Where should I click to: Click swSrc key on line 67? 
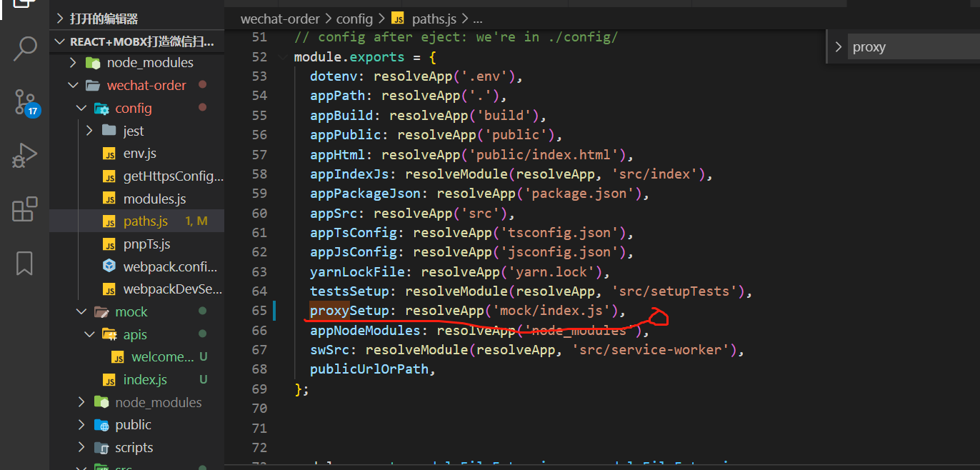click(x=329, y=350)
